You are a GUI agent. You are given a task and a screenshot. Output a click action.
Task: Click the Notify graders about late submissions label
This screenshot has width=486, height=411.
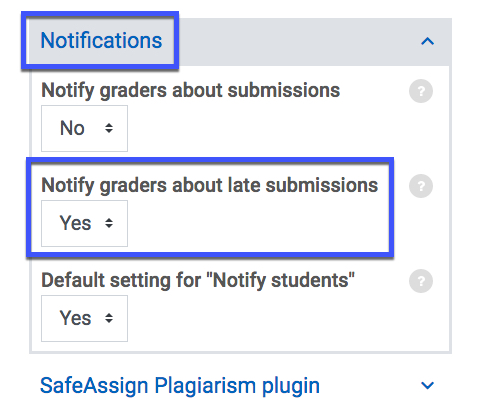(209, 186)
